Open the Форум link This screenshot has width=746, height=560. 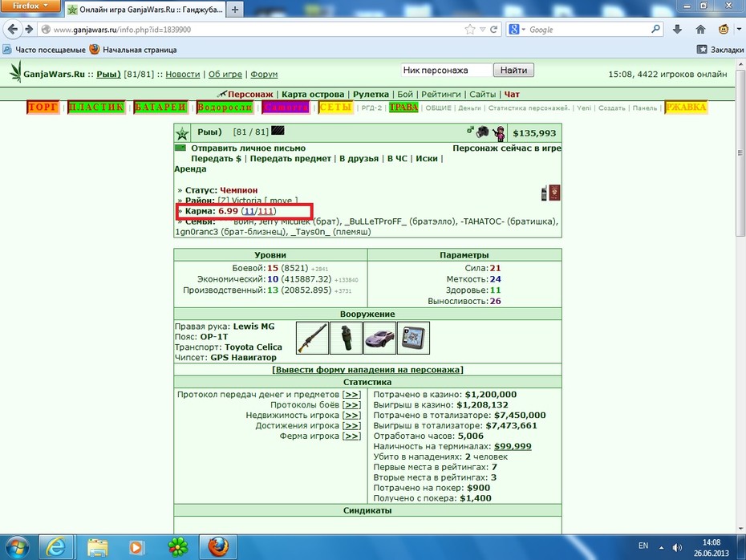tap(264, 75)
